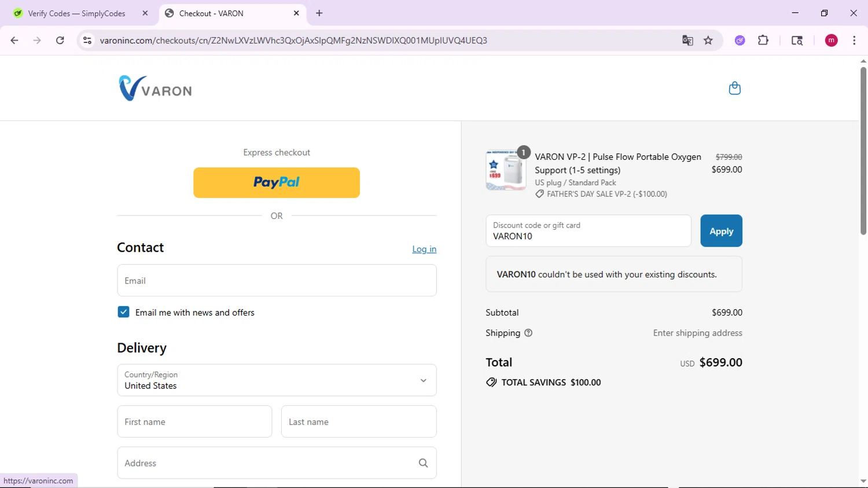Click the Subtotal $699.00 value

(x=727, y=313)
